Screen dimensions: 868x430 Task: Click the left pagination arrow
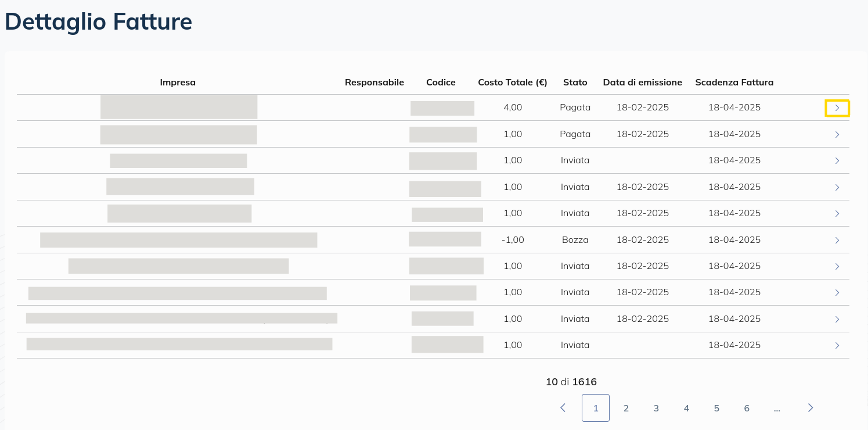pyautogui.click(x=562, y=408)
